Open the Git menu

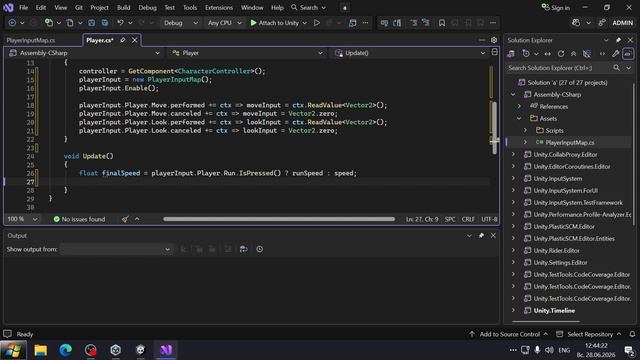(x=79, y=7)
